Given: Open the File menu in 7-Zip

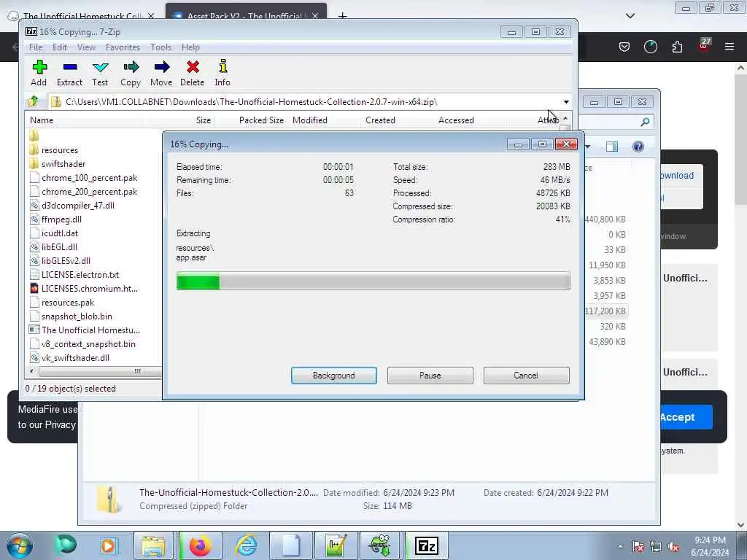Looking at the screenshot, I should pyautogui.click(x=36, y=47).
